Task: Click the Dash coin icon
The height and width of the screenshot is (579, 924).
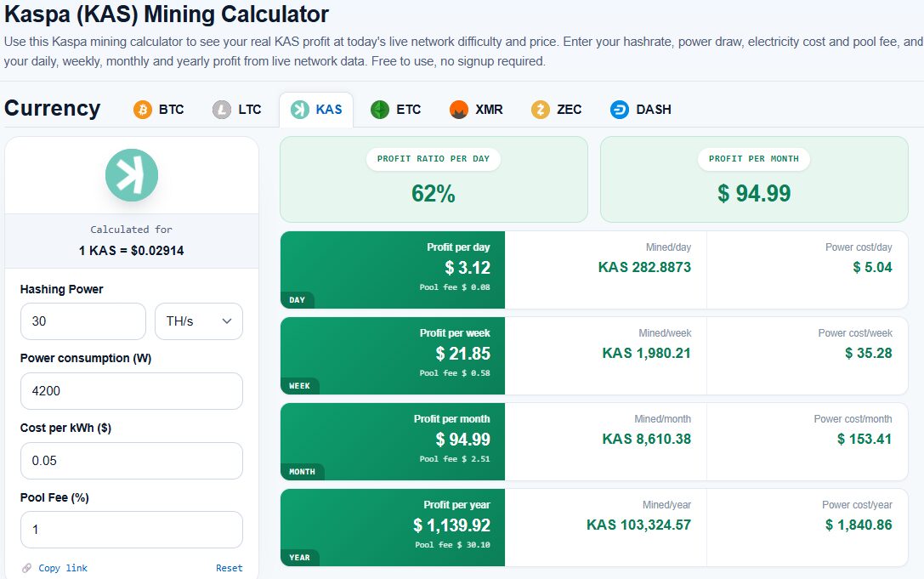Action: tap(620, 110)
